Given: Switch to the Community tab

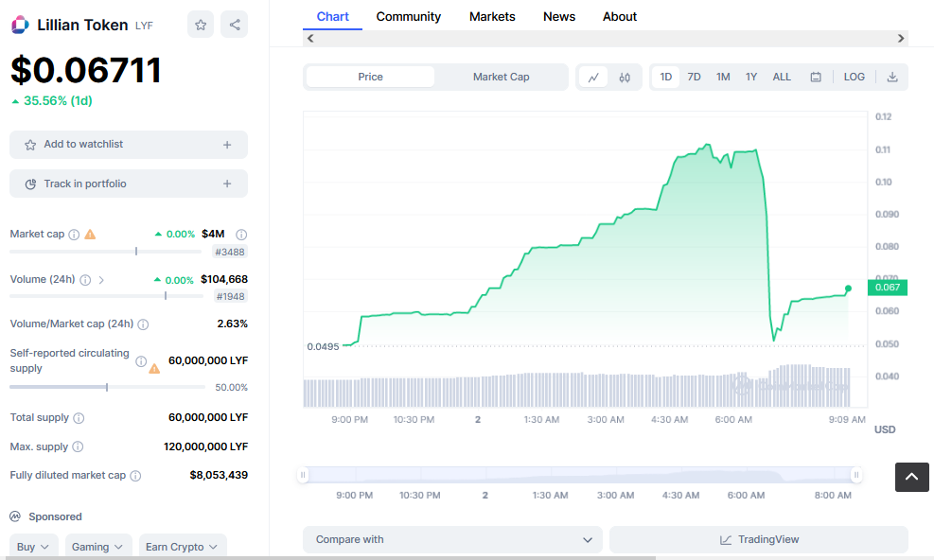Looking at the screenshot, I should tap(409, 17).
